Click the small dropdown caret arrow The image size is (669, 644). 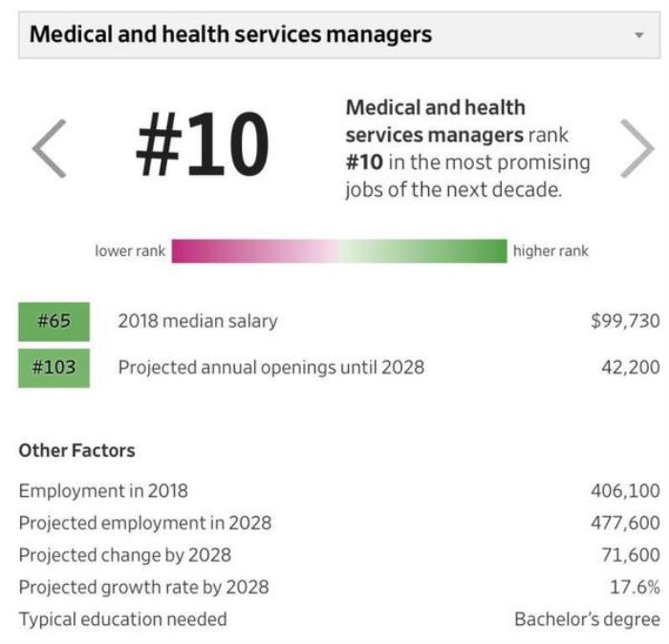pyautogui.click(x=638, y=35)
